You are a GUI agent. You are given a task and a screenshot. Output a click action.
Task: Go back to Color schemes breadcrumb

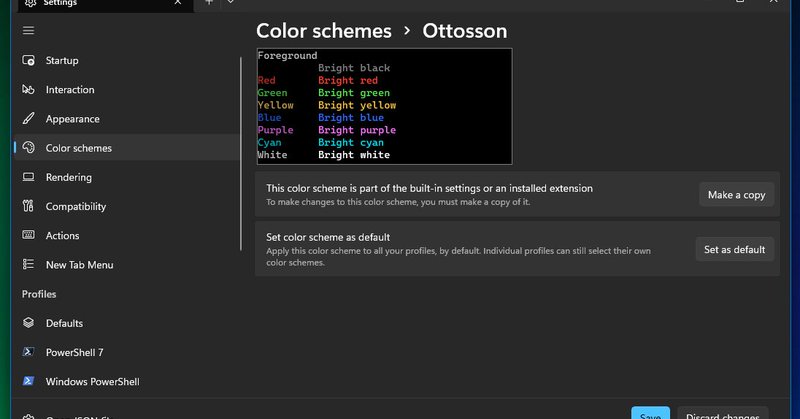click(x=324, y=31)
